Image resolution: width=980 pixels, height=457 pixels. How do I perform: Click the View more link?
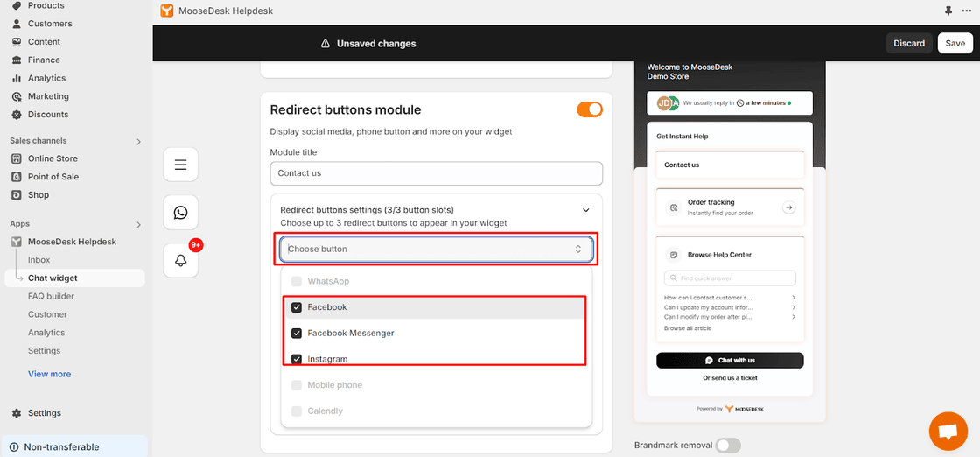[49, 374]
